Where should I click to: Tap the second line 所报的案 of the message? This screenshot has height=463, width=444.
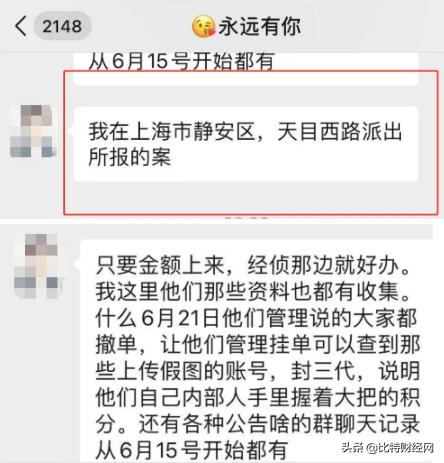pos(130,157)
